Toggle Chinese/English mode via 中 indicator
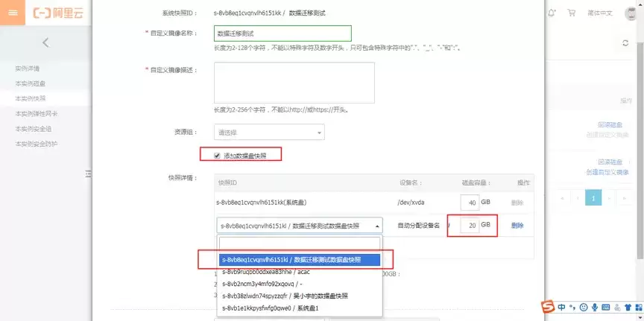The width and height of the screenshot is (644, 321). 561,307
